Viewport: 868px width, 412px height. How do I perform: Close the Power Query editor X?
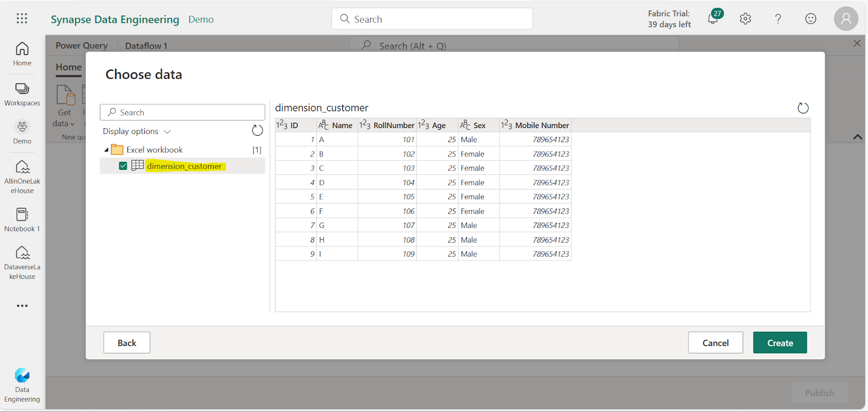click(x=857, y=43)
